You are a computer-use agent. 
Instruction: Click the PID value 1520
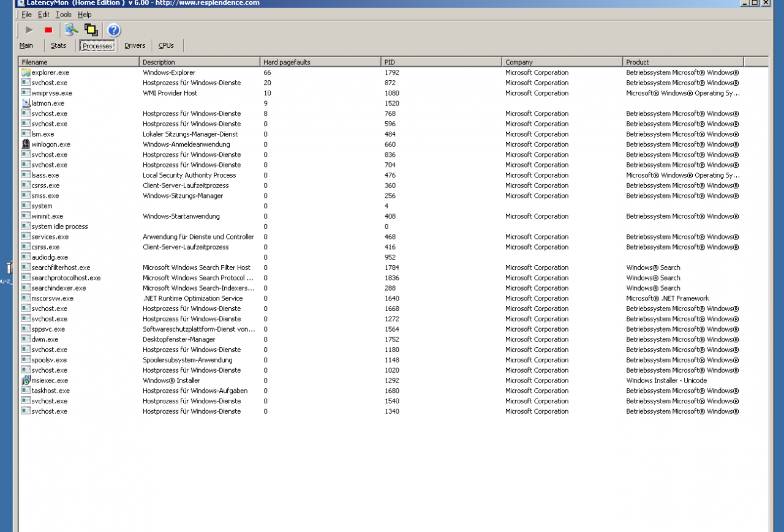[x=391, y=103]
